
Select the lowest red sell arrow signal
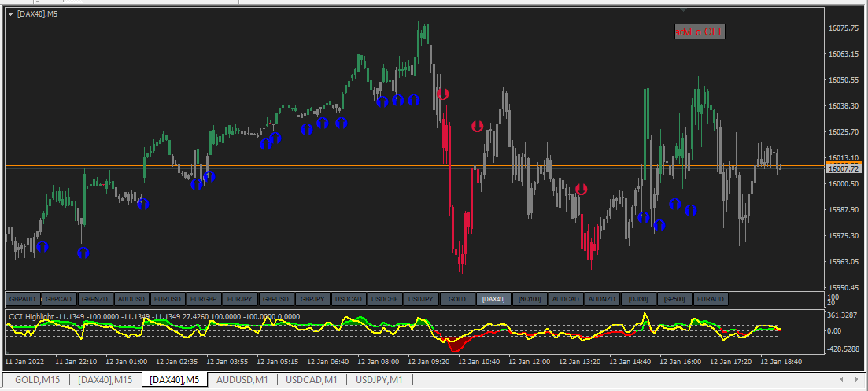[x=581, y=189]
